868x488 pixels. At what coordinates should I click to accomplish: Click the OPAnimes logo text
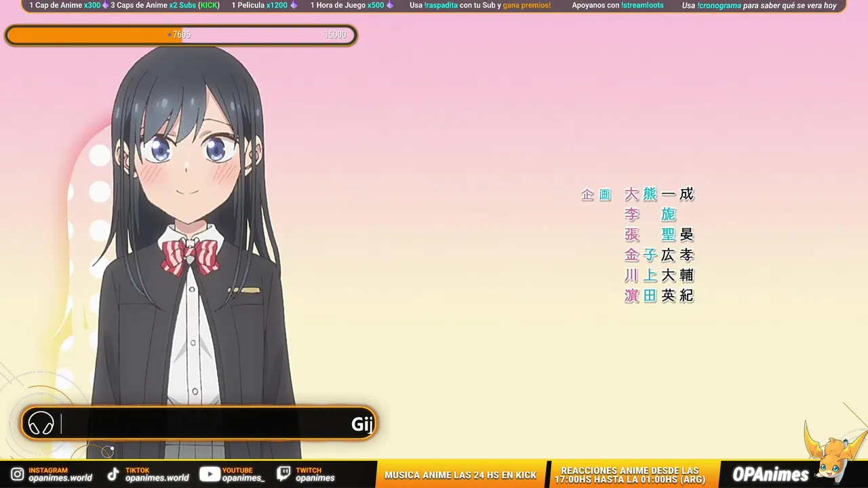[770, 474]
